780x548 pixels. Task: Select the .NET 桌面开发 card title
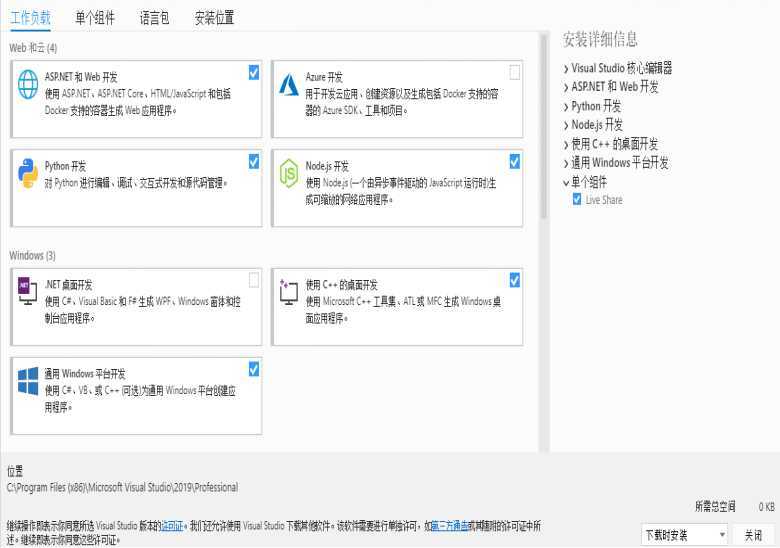coord(69,285)
